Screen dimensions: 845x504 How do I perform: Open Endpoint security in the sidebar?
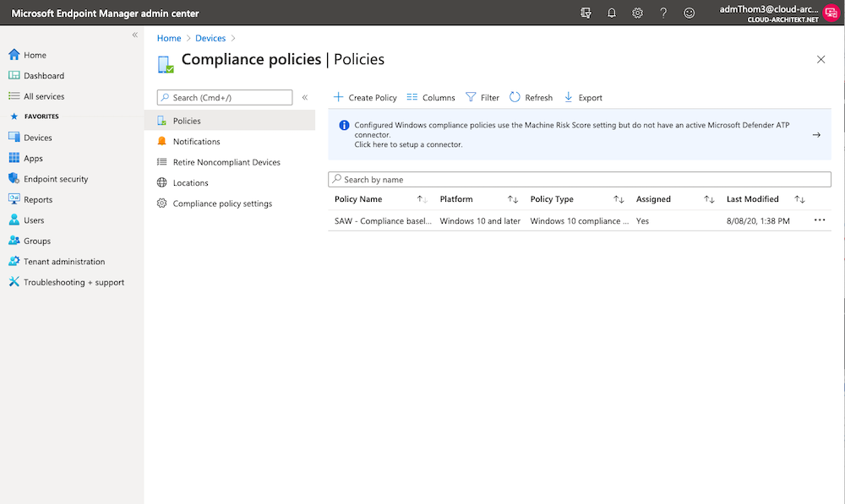click(x=48, y=179)
